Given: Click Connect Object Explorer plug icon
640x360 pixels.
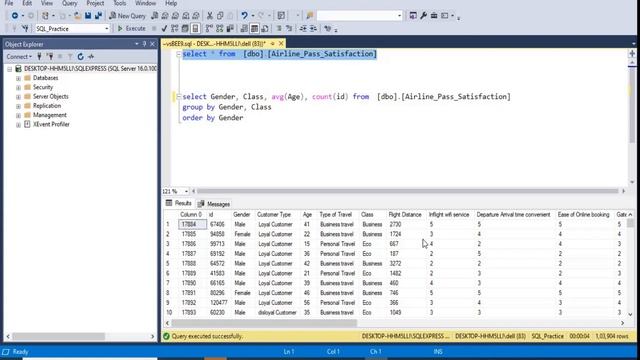Looking at the screenshot, I should (39, 56).
